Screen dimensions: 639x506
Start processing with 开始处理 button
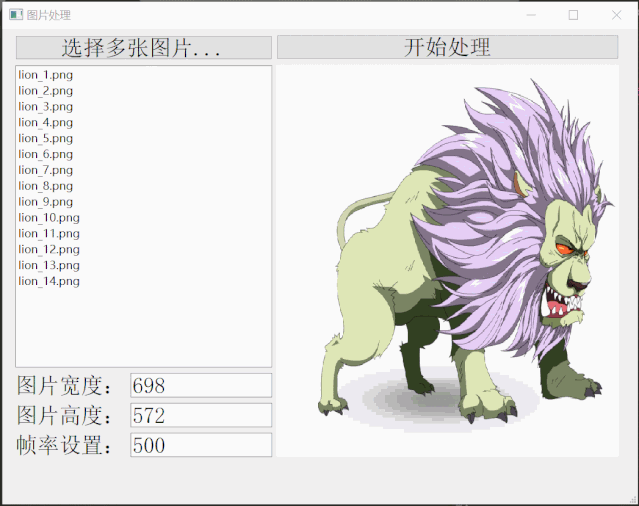(447, 47)
